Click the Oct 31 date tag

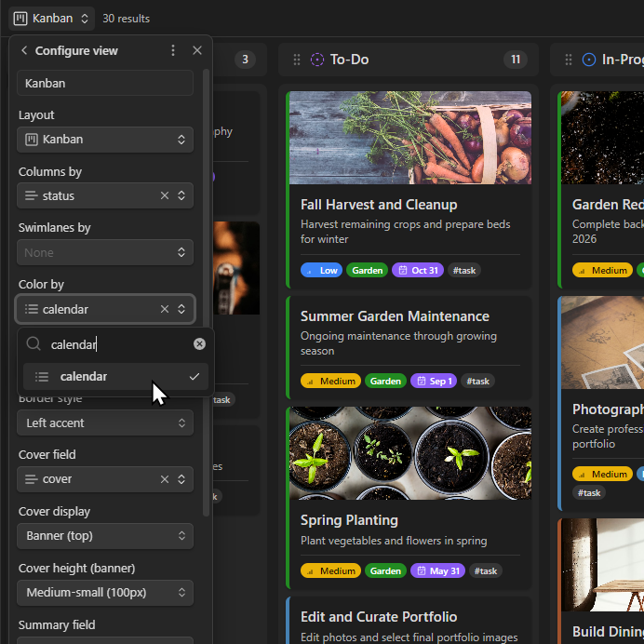(x=418, y=271)
